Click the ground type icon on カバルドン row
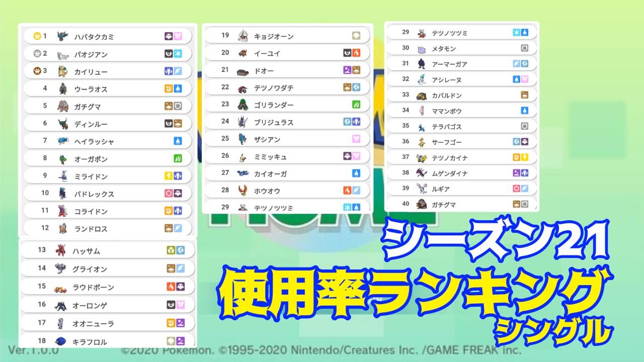The width and height of the screenshot is (644, 362). (x=524, y=95)
